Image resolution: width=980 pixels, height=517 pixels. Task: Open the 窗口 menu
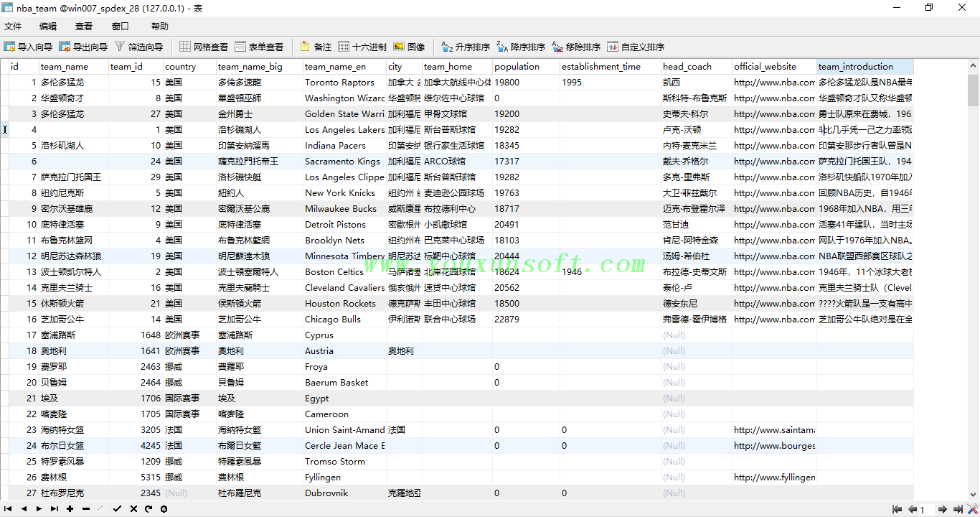(x=121, y=27)
